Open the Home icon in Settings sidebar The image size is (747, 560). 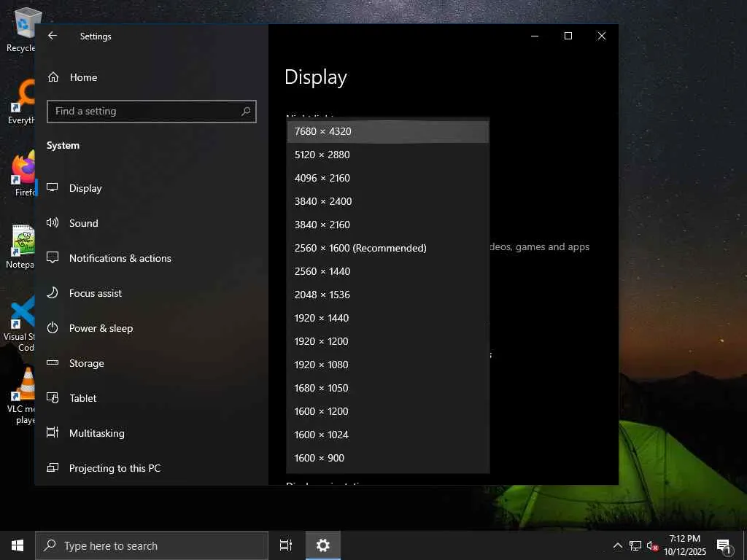pyautogui.click(x=53, y=77)
